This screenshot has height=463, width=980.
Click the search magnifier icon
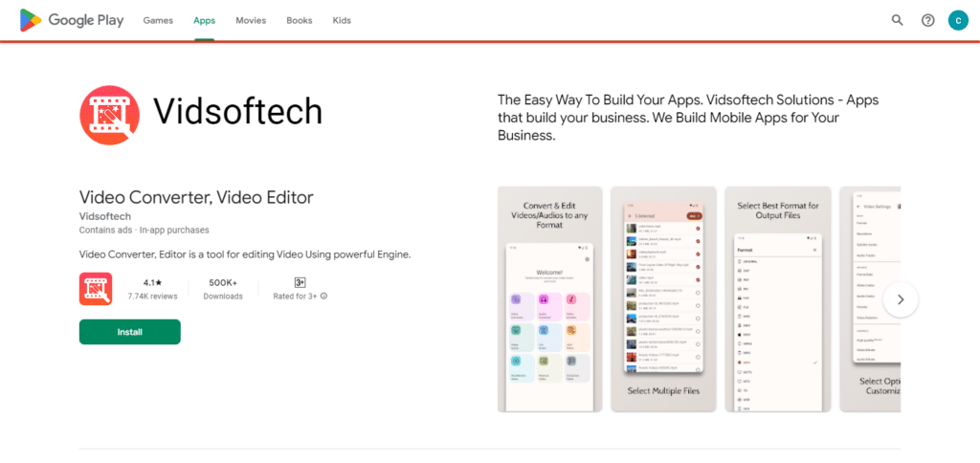(897, 21)
